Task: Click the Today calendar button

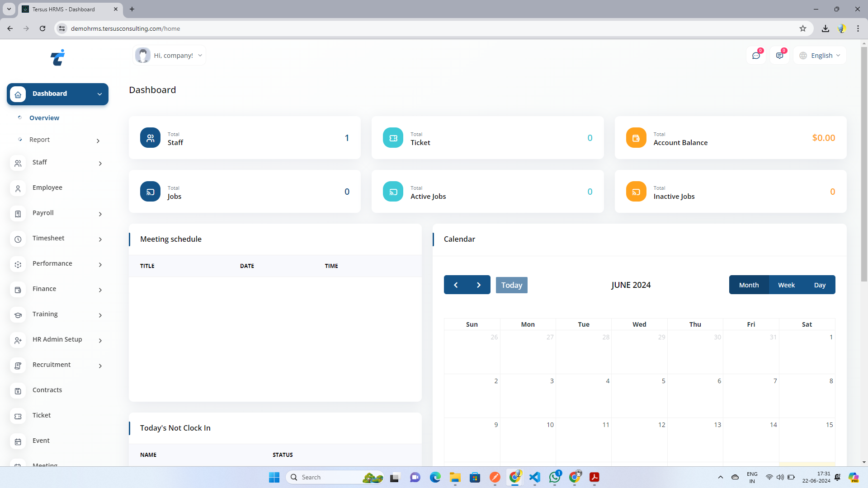Action: coord(511,285)
